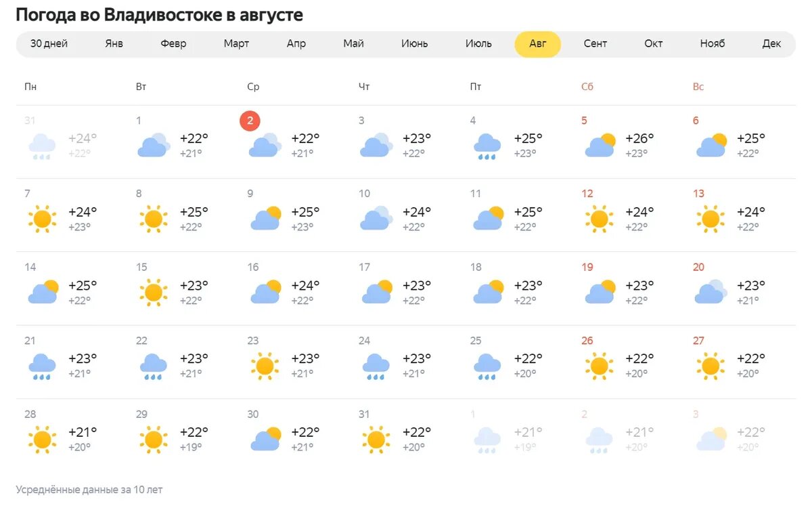Open the August 26 forecast temperature +22°
Image resolution: width=812 pixels, height=508 pixels.
pyautogui.click(x=639, y=358)
